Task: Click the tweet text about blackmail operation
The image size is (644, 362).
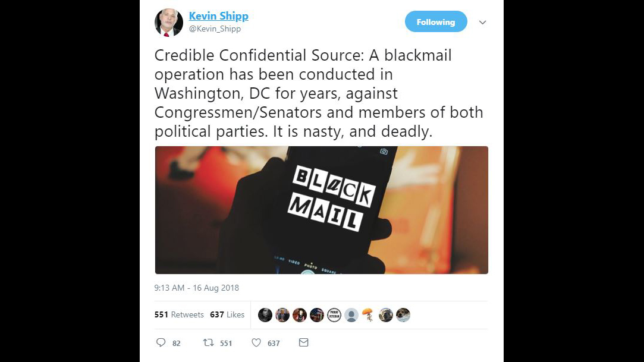Action: tap(319, 93)
